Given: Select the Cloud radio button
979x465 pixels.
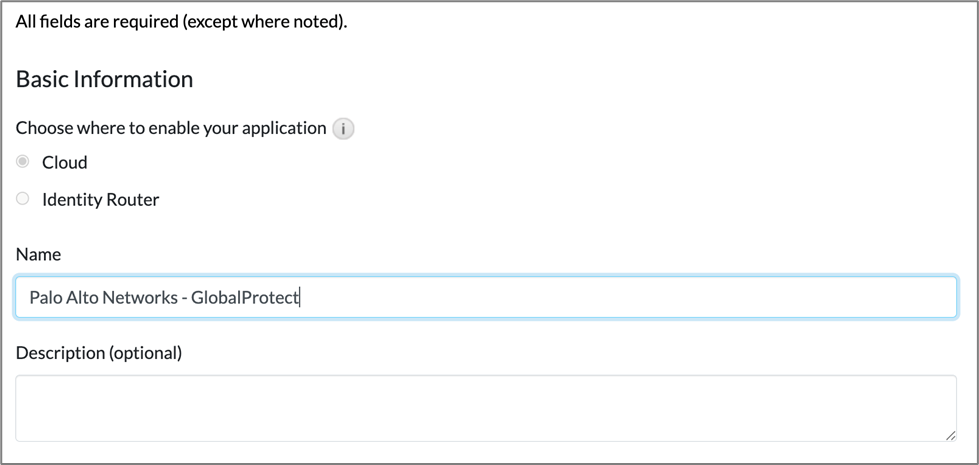Looking at the screenshot, I should (23, 162).
